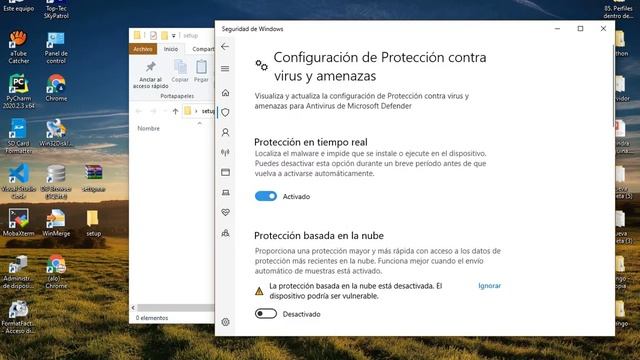Click the Copiar button in Explorer ribbon
Viewport: 640px width, 360px height.
(180, 71)
